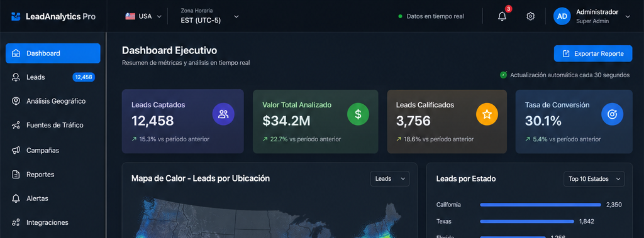This screenshot has height=238, width=644.
Task: Click the Tasa de Conversión target icon
Action: (613, 114)
